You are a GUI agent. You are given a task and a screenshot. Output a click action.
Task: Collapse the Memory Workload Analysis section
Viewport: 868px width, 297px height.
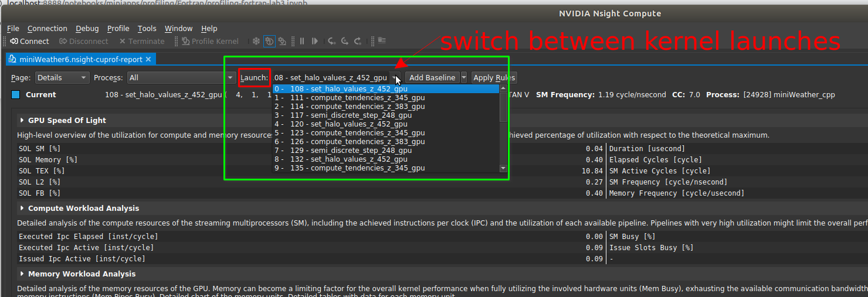pyautogui.click(x=22, y=274)
